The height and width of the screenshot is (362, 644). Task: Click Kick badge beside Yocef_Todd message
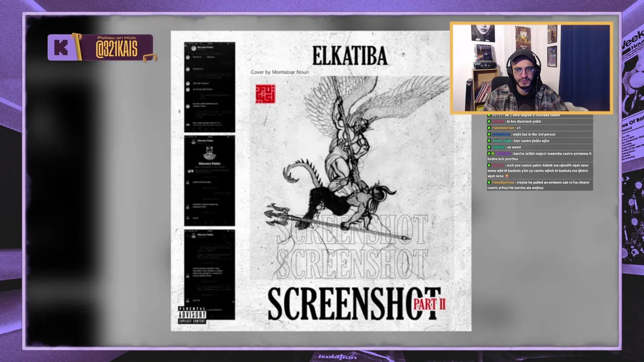489,141
